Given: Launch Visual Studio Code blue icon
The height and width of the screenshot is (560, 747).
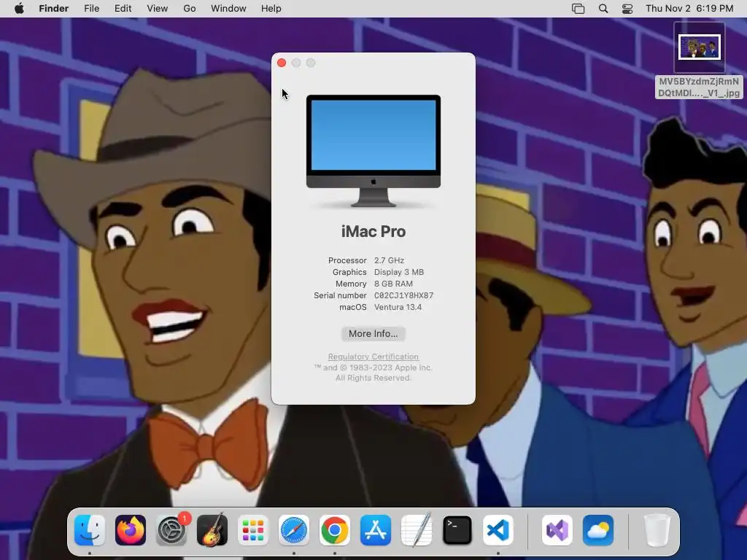Looking at the screenshot, I should (x=498, y=530).
